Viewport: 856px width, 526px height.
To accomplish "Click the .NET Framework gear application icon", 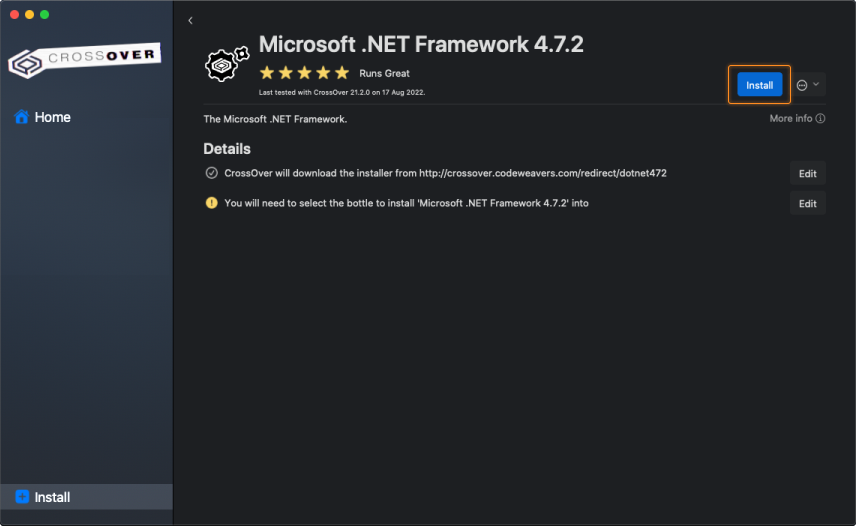I will click(227, 64).
